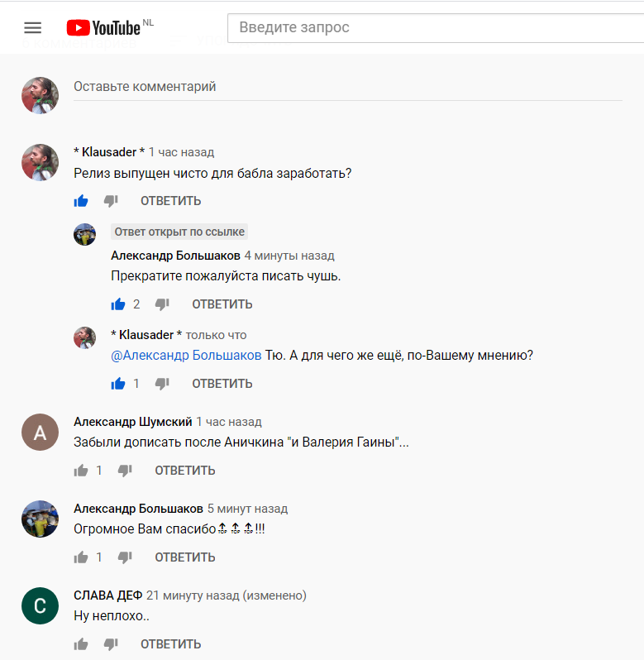Dislike the 'Релиз выпущен' comment
Viewport: 644px width, 660px height.
[x=111, y=201]
